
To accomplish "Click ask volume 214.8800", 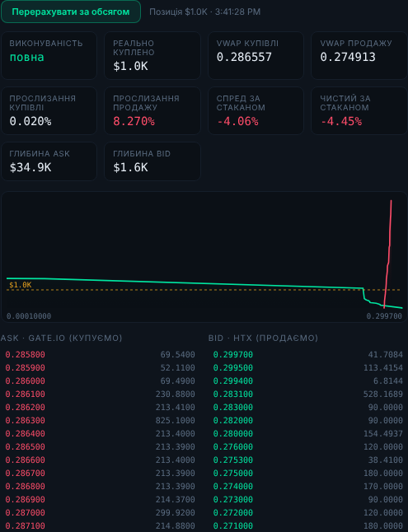I will [176, 526].
